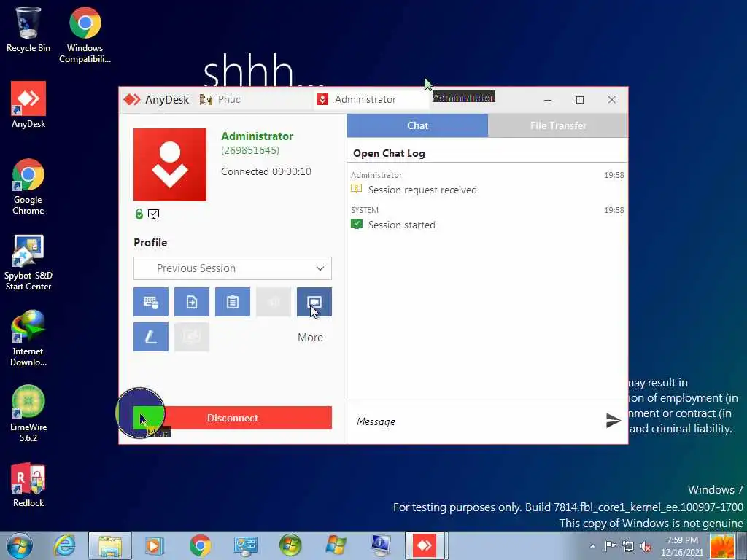Toggle drawing on screen permission

pyautogui.click(x=150, y=337)
